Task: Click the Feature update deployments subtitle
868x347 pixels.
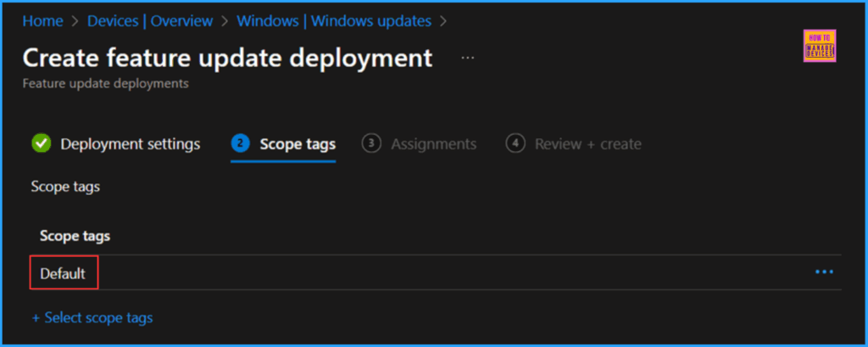Action: [x=105, y=84]
